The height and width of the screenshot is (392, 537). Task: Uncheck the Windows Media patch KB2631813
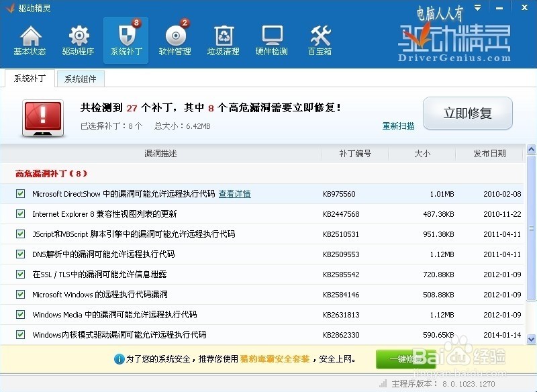(x=21, y=315)
